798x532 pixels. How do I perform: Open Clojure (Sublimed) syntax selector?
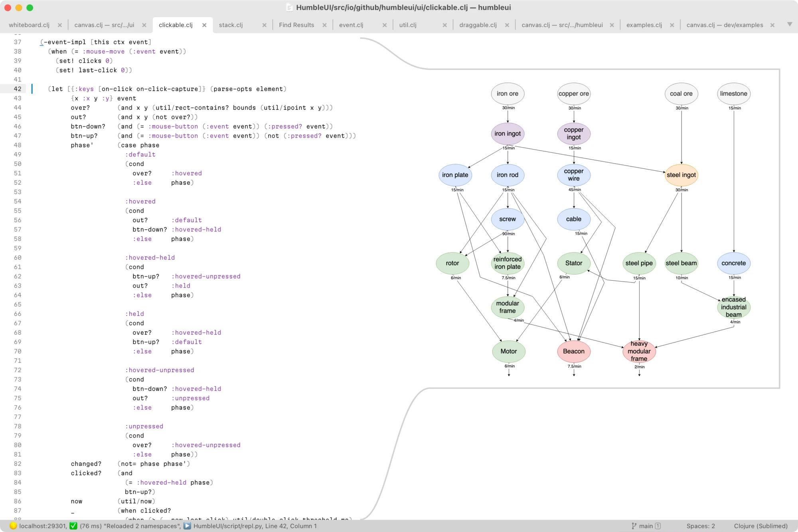pos(760,526)
